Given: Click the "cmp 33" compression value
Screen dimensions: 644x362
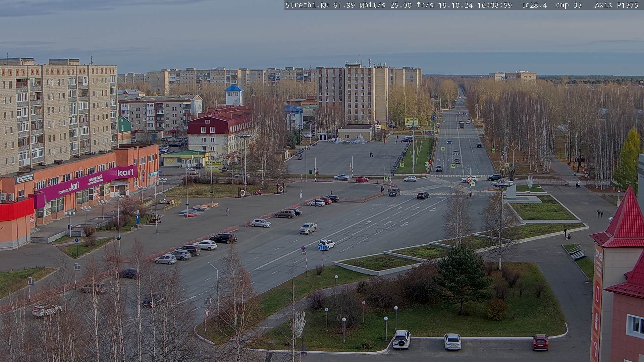Looking at the screenshot, I should tap(569, 5).
